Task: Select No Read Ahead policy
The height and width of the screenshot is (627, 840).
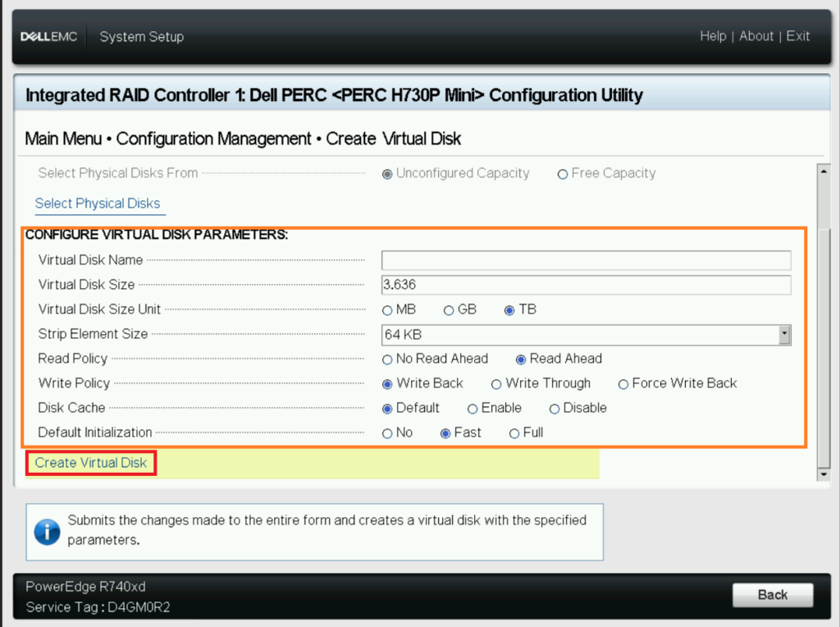Action: (387, 359)
